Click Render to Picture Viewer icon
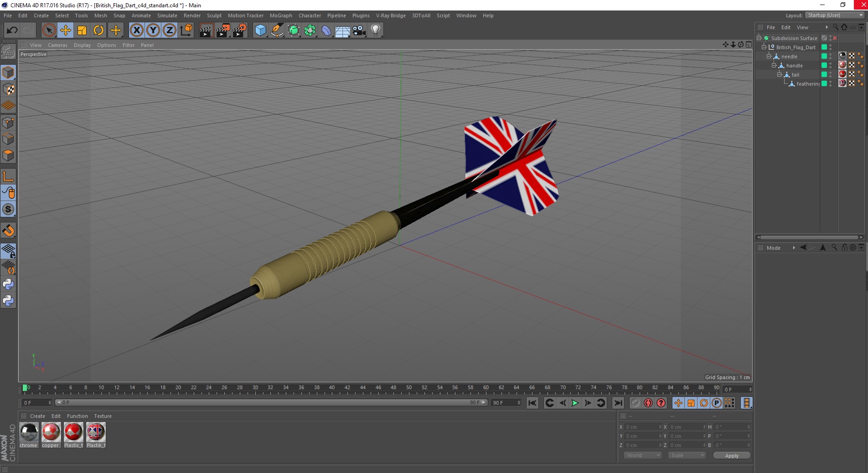This screenshot has height=473, width=868. coord(223,31)
